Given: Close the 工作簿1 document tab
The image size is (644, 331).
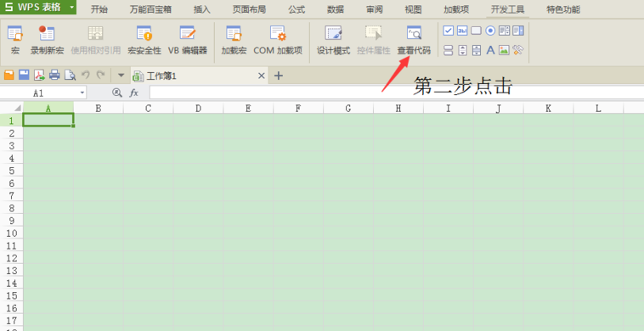Looking at the screenshot, I should tap(261, 76).
